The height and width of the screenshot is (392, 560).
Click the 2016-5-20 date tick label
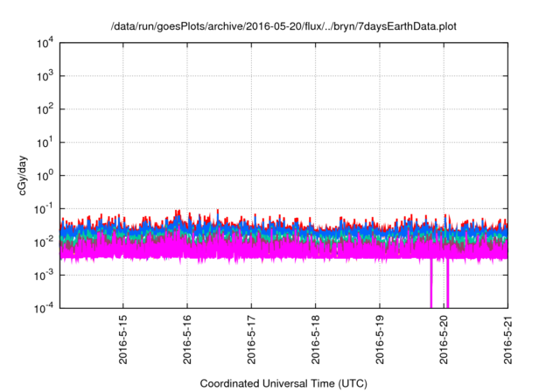(444, 339)
